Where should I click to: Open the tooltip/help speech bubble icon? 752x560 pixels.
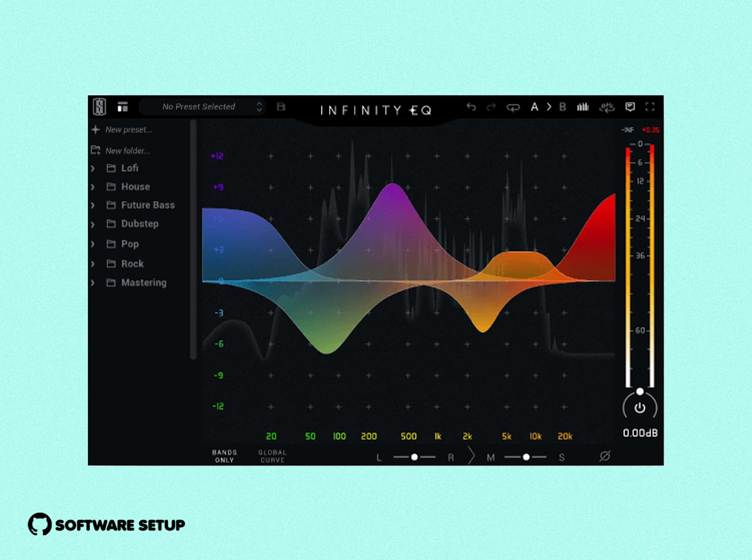[x=630, y=107]
